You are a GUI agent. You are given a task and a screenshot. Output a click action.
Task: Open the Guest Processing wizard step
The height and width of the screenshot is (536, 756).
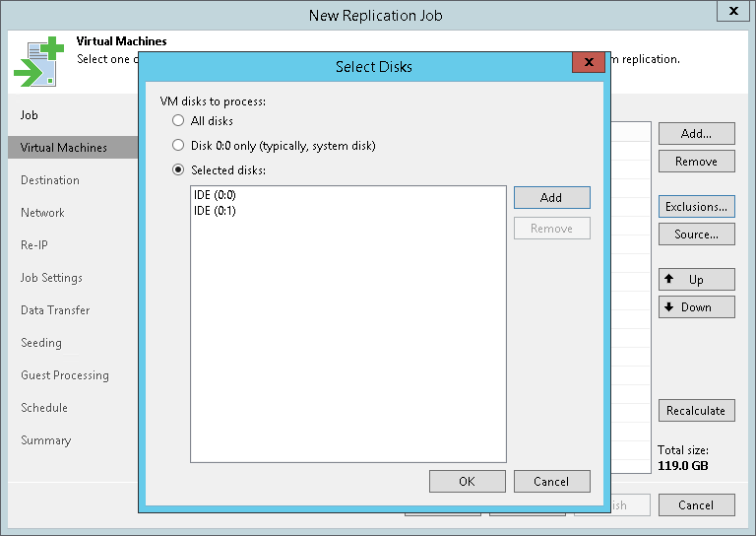click(65, 375)
